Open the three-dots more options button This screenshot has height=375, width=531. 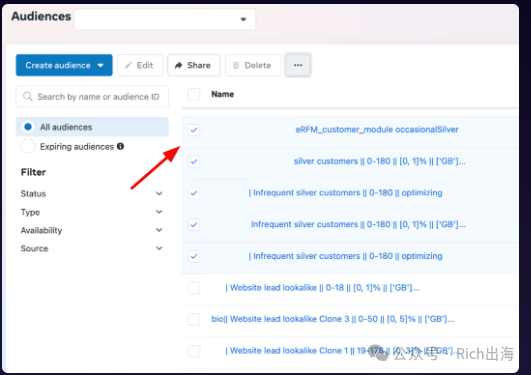[x=298, y=65]
